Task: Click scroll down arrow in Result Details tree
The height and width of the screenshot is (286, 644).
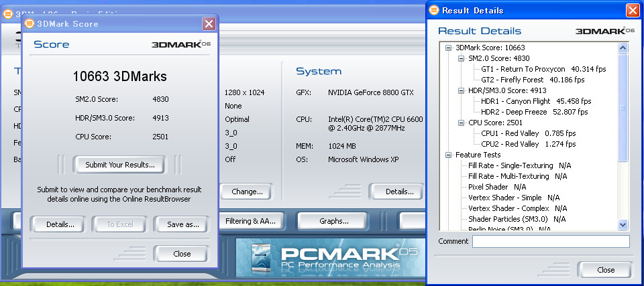Action: coord(623,224)
